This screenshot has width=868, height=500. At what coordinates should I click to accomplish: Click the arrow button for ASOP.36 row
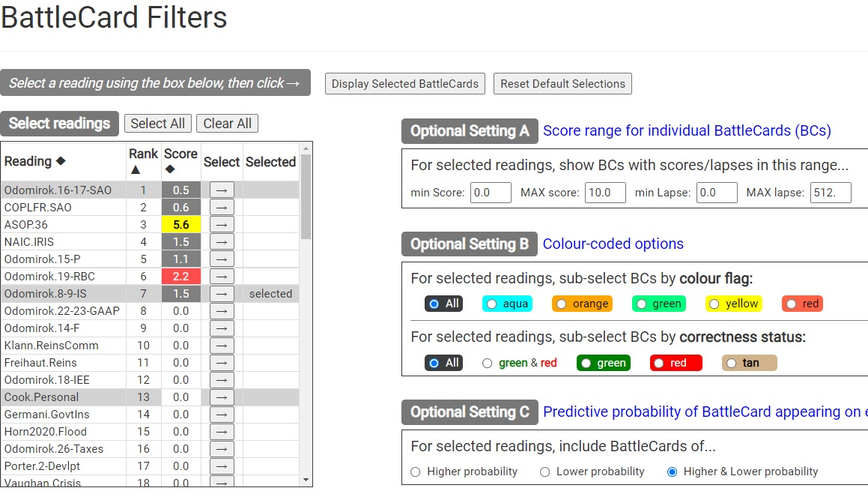pos(222,224)
